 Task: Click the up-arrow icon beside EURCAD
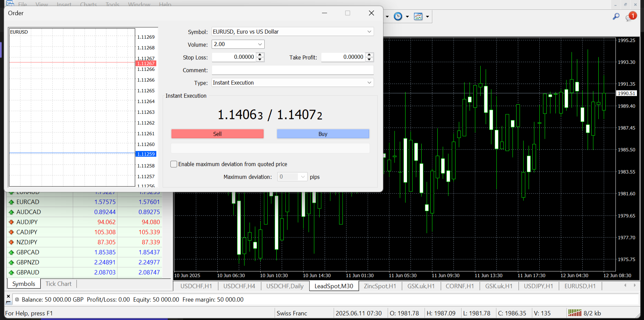(11, 202)
